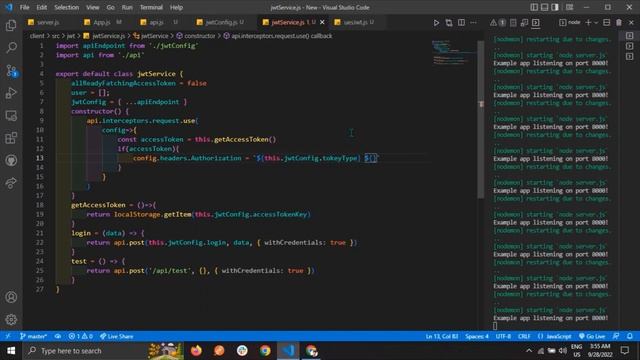This screenshot has width=640, height=360.
Task: Expand the 'src' breadcrumb
Action: click(56, 36)
